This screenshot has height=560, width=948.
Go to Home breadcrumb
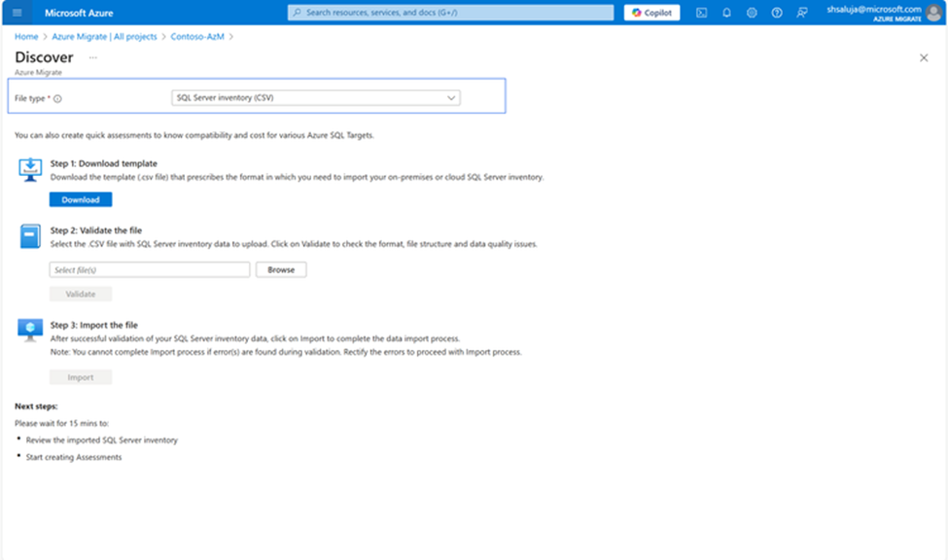coord(26,36)
